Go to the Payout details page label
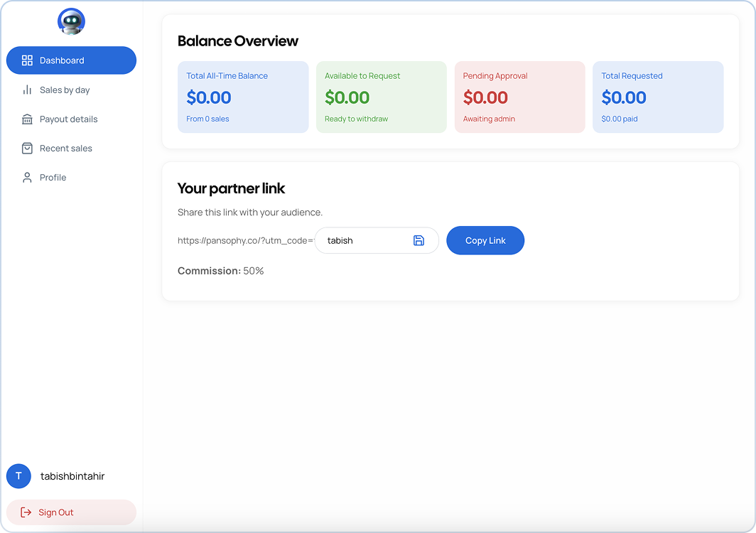The height and width of the screenshot is (533, 756). tap(69, 119)
